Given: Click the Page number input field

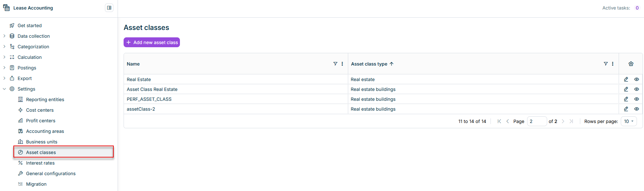Looking at the screenshot, I should [x=537, y=121].
